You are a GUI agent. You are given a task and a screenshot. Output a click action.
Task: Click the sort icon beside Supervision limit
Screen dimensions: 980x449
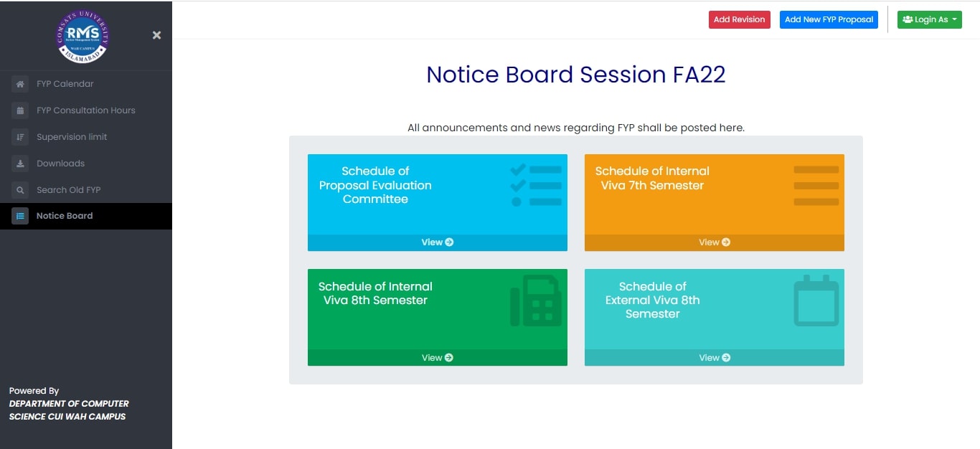20,137
